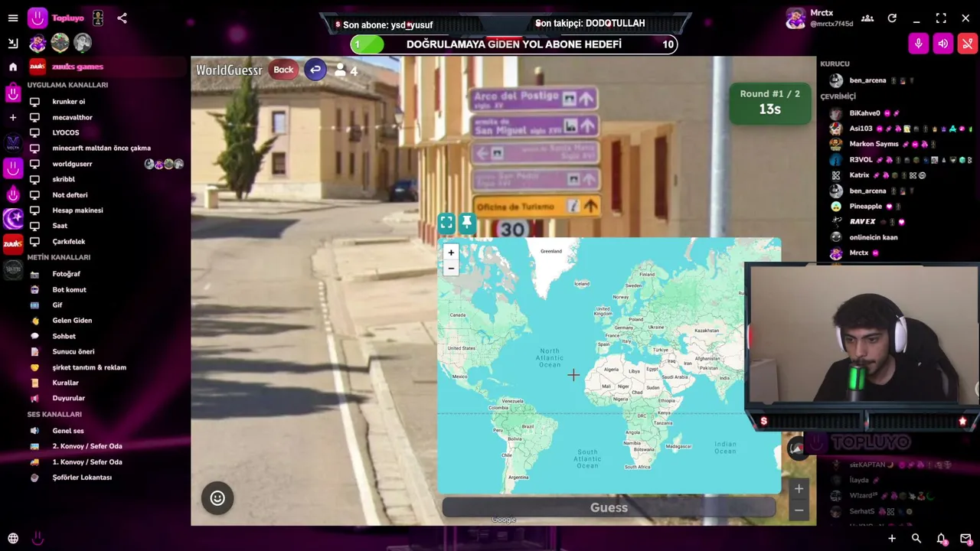Open the trophy badge icon next to Topluyo
The image size is (980, 551).
pos(98,18)
